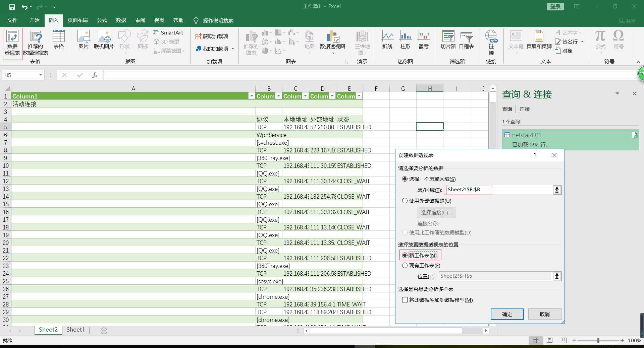Click the zoom slider handle
The image size is (644, 348).
(x=598, y=340)
